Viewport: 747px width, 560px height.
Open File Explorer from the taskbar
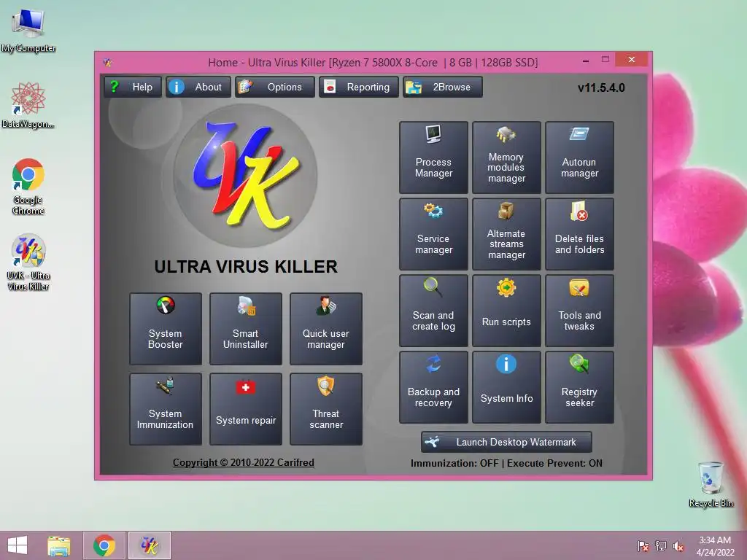coord(58,545)
